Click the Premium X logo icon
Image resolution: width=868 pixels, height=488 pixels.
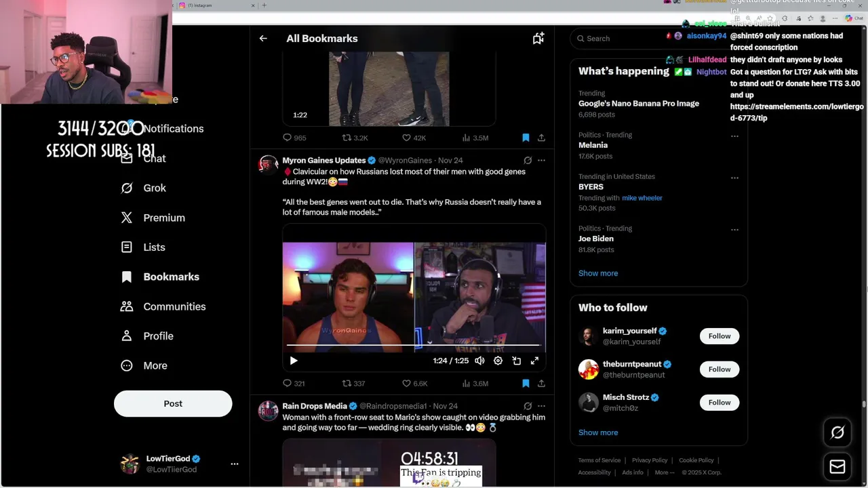click(127, 218)
